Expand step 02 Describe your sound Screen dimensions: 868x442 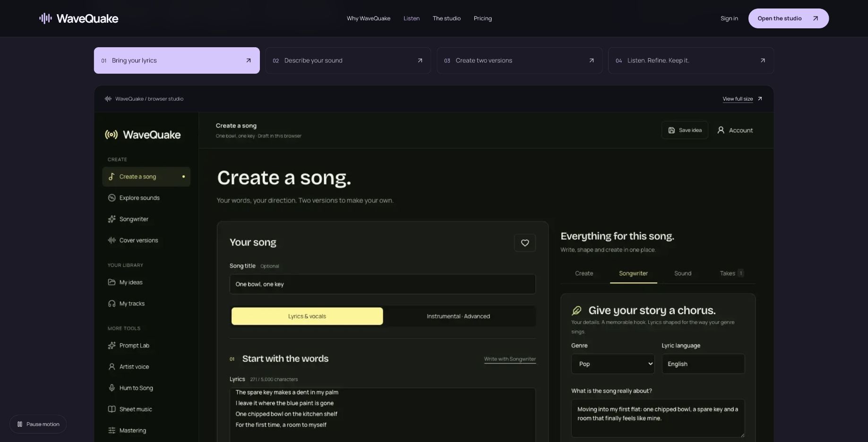pyautogui.click(x=348, y=60)
